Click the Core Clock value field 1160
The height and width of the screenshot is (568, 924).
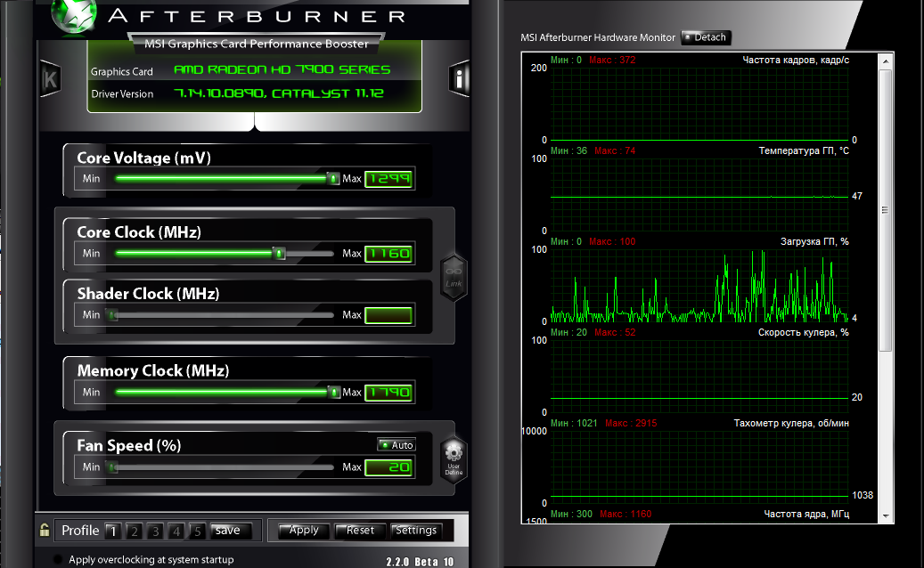(388, 254)
